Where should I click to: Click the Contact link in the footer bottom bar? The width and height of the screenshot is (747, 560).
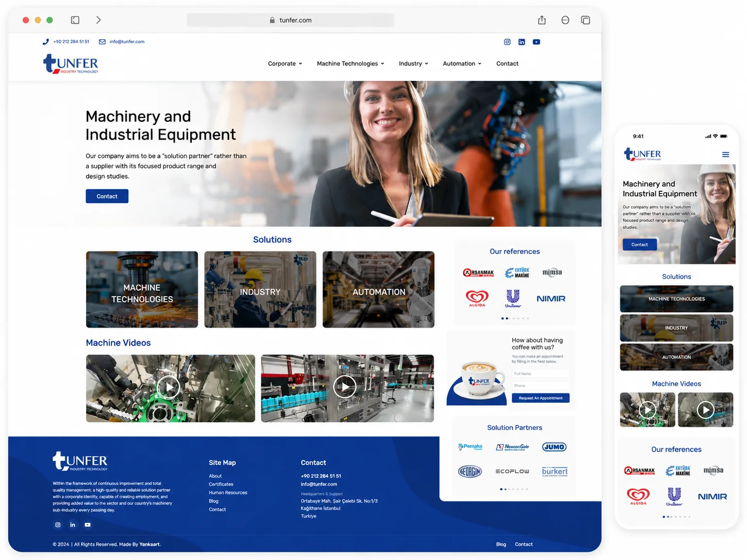click(x=524, y=545)
